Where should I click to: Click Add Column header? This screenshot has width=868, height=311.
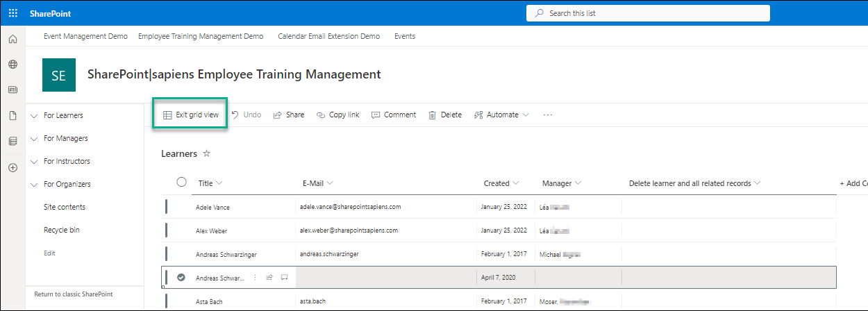coord(853,183)
